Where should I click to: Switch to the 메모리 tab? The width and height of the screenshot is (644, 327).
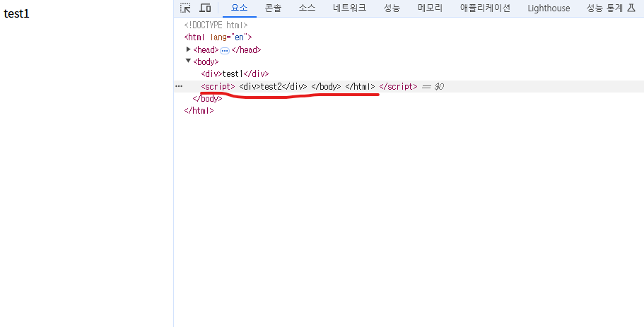(430, 8)
